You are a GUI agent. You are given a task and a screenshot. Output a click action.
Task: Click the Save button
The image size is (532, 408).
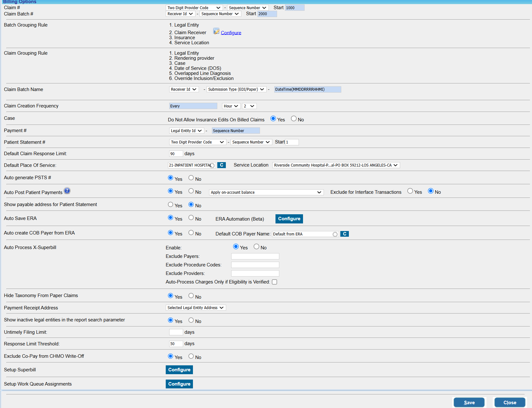coord(469,402)
